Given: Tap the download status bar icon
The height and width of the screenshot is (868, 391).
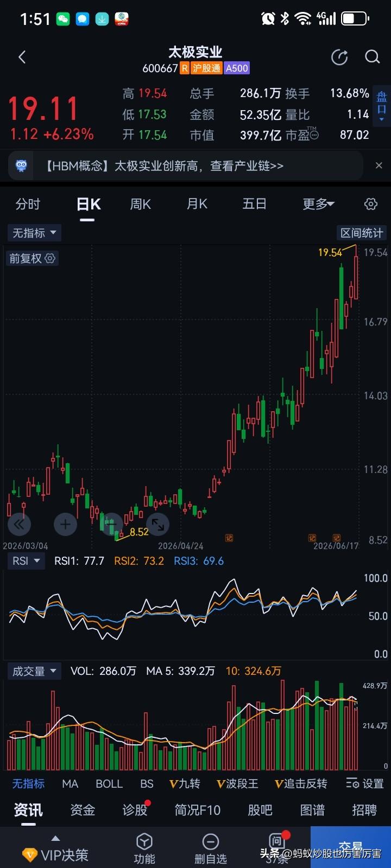Looking at the screenshot, I should point(102,20).
